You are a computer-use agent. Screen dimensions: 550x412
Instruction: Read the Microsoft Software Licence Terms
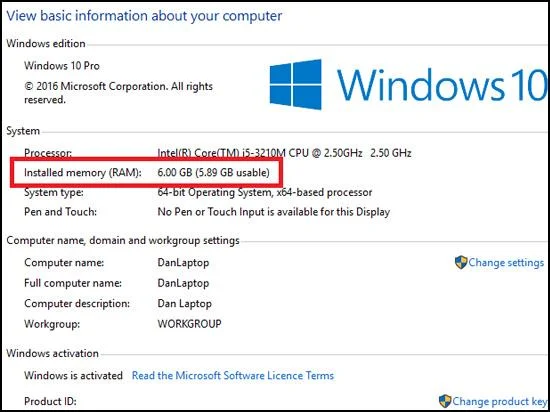(x=233, y=376)
